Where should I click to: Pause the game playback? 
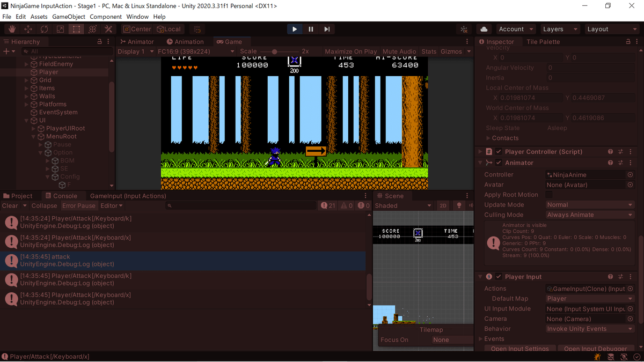pyautogui.click(x=311, y=29)
